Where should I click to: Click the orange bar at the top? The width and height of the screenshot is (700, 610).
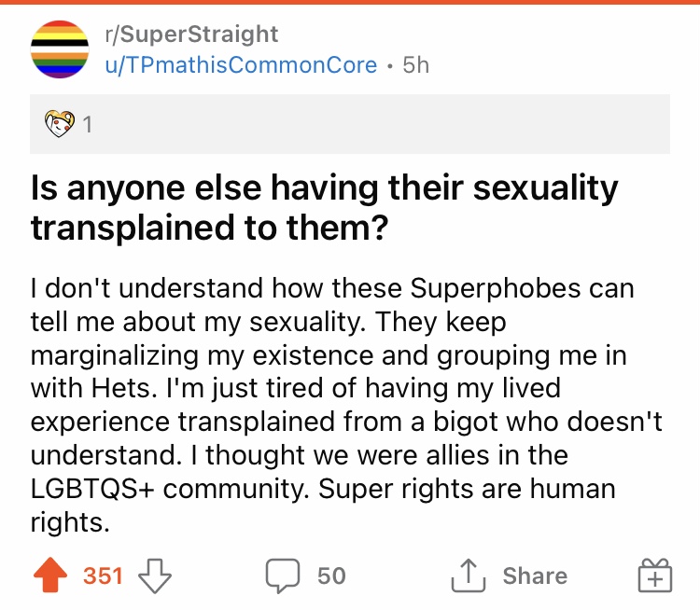pos(350,3)
